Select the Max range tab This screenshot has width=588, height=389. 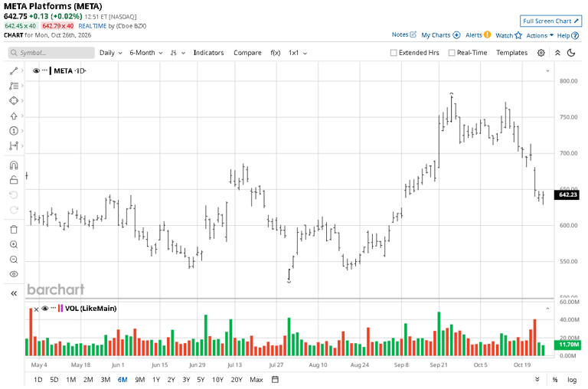pos(256,380)
